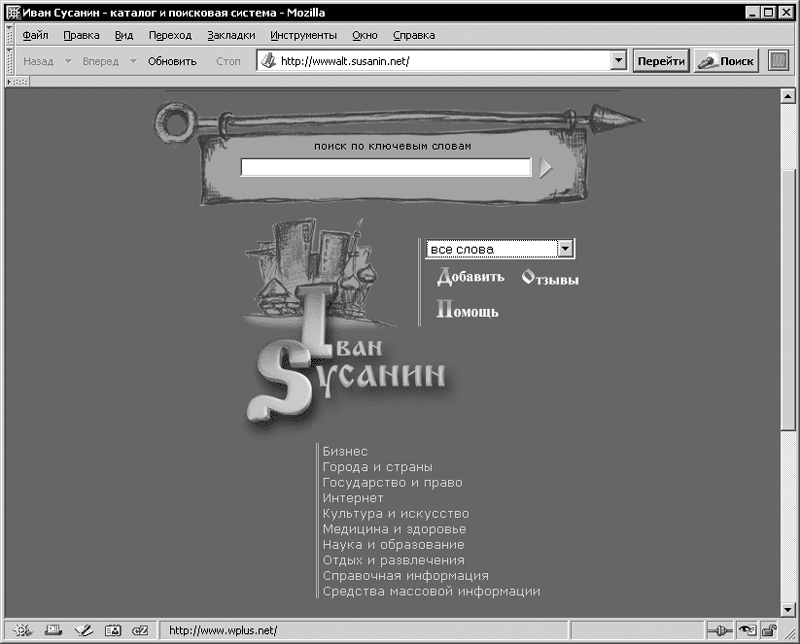This screenshot has width=800, height=644.
Task: Open the Города и страны category
Action: pos(378,467)
